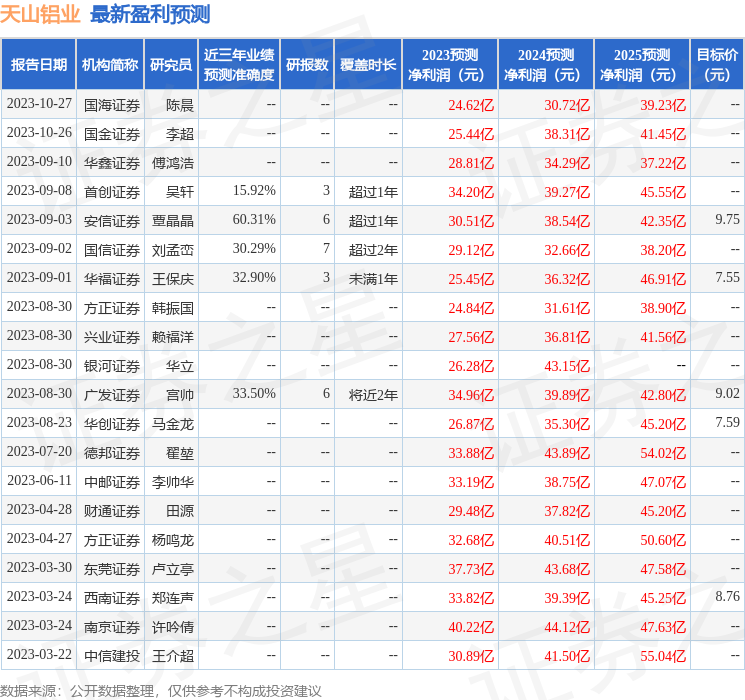The image size is (745, 700).
Task: Click 广发证券 institution cell
Action: click(x=112, y=395)
